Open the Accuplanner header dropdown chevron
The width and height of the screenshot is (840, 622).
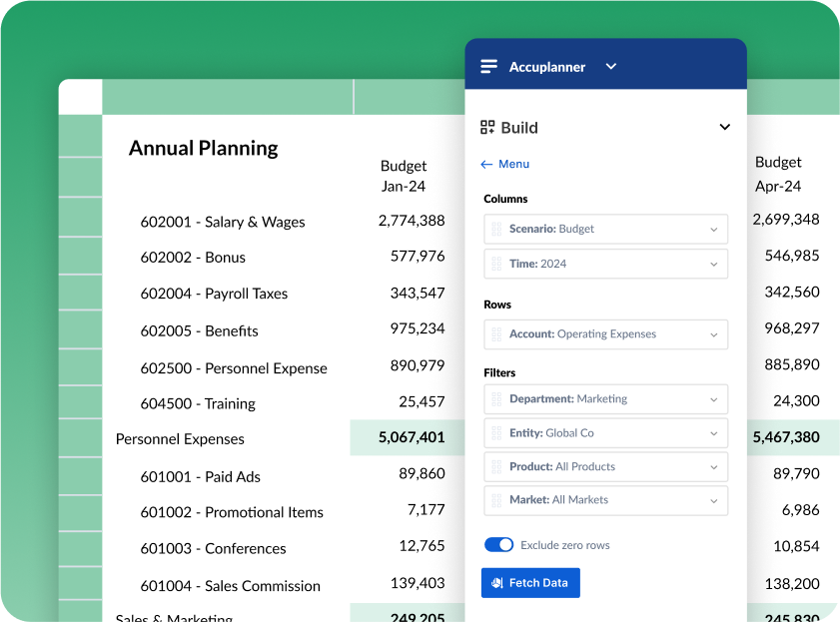coord(611,67)
